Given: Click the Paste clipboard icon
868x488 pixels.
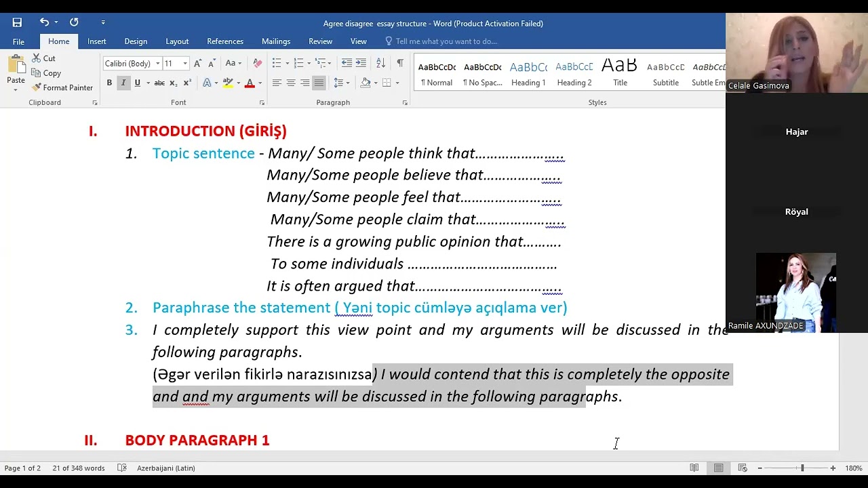Looking at the screenshot, I should pos(16,64).
